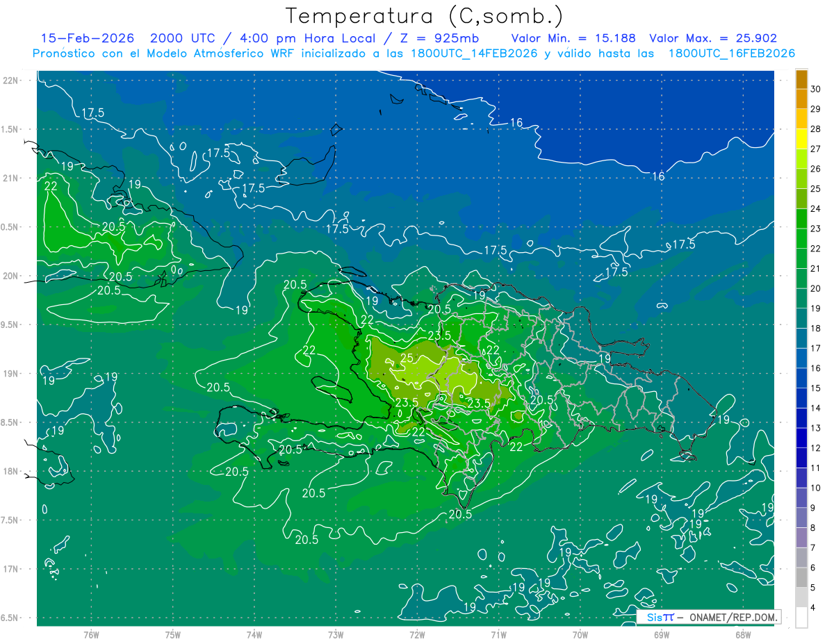
Task: Click colorbar label '29'
Action: (x=815, y=109)
